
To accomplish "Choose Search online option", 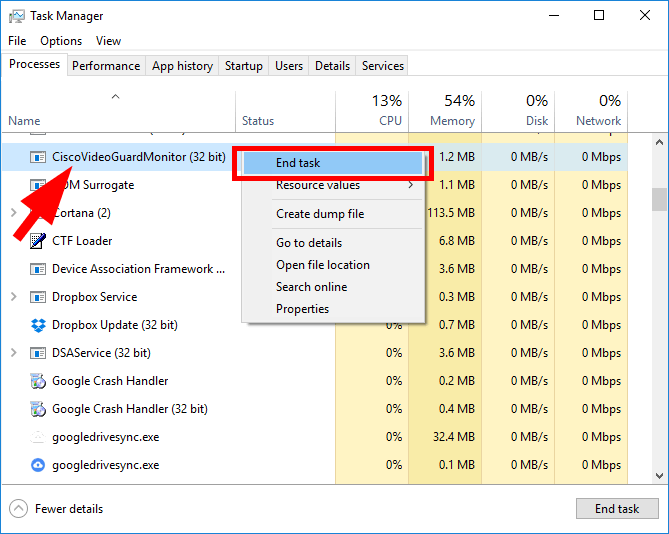I will pos(333,287).
